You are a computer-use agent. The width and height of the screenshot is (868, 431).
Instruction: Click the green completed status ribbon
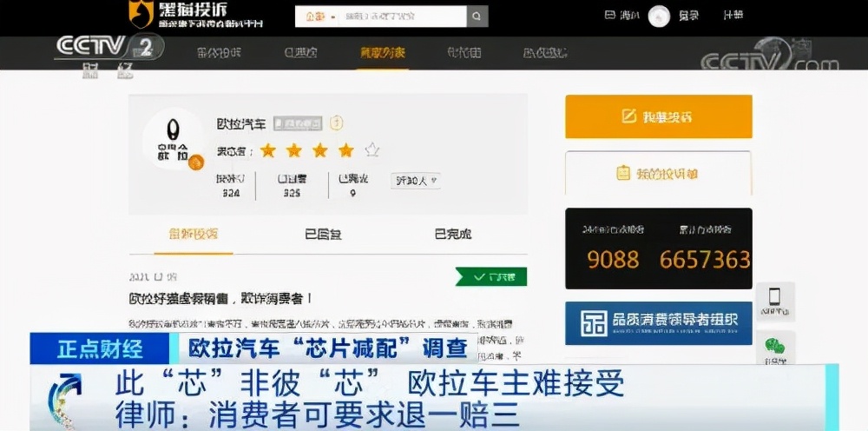491,276
